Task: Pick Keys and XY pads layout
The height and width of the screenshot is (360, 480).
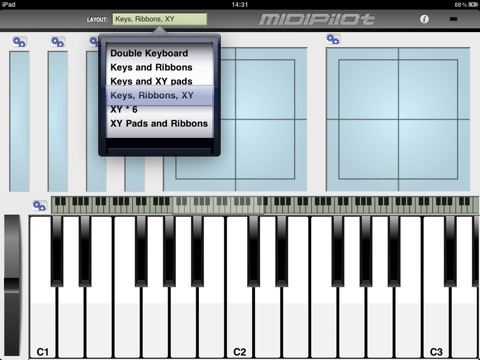Action: coord(151,81)
